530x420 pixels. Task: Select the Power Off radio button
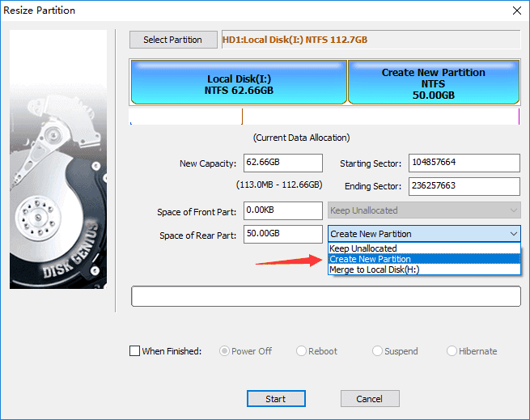pos(226,351)
